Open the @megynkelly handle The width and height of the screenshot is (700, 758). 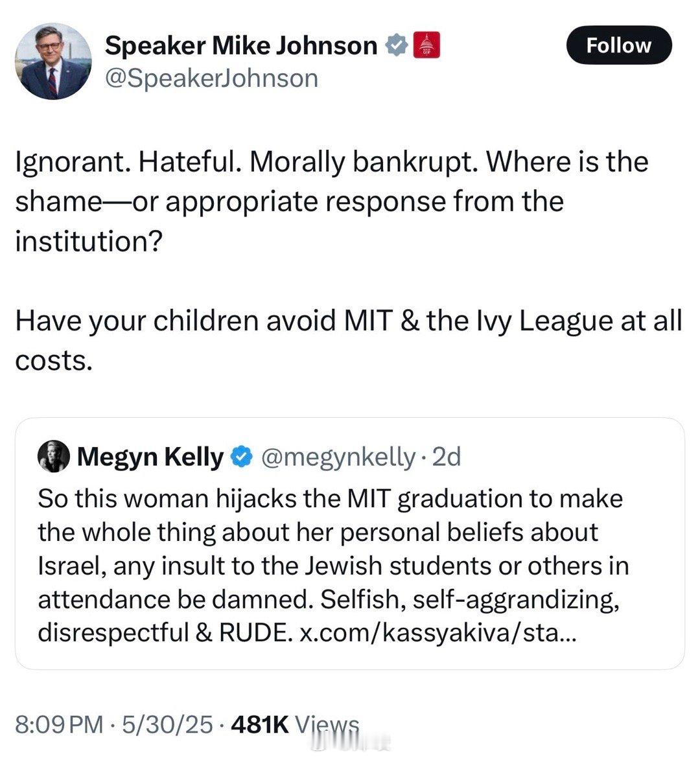338,457
